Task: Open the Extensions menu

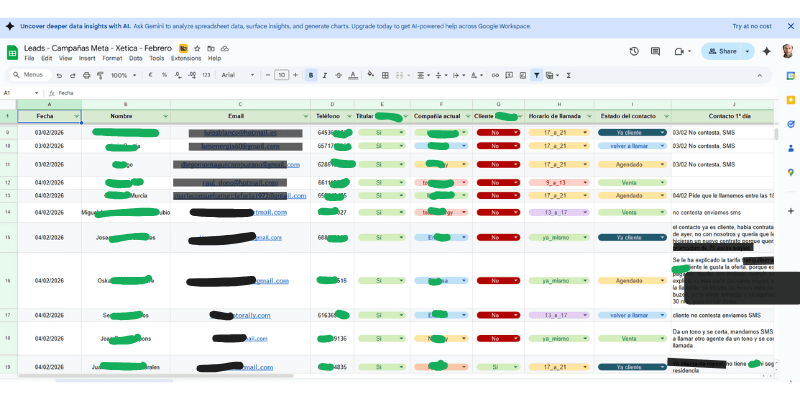Action: coord(186,58)
